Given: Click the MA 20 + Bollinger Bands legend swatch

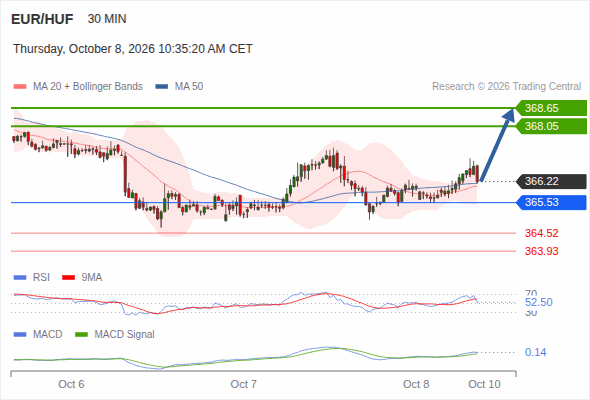Looking at the screenshot, I should tap(20, 87).
